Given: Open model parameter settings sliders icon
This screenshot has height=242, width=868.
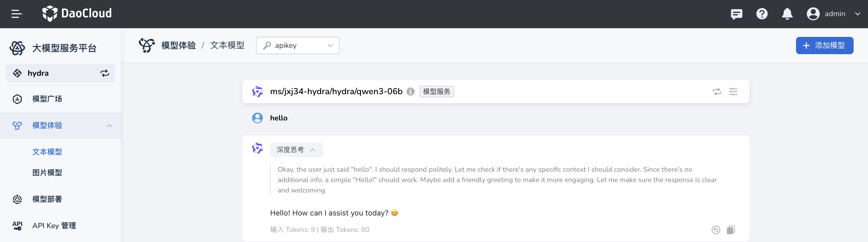Looking at the screenshot, I should (733, 92).
